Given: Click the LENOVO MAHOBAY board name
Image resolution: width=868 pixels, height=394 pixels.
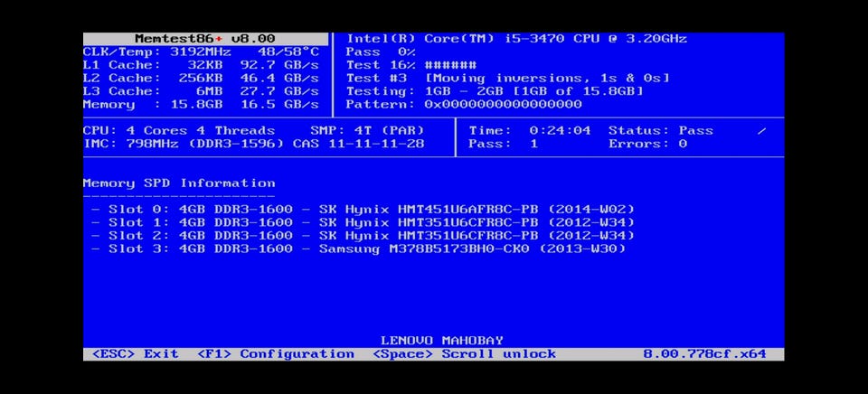Looking at the screenshot, I should tap(442, 341).
